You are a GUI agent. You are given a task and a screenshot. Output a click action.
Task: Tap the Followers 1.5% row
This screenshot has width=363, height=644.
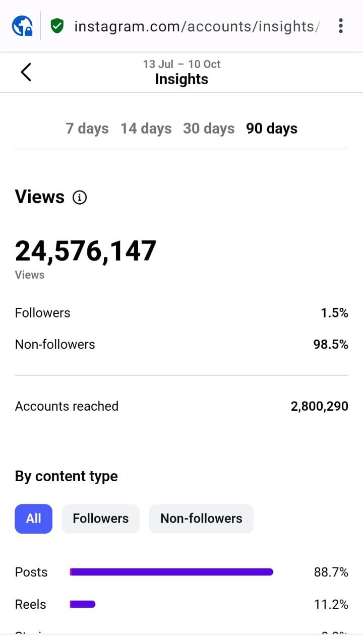pos(181,313)
